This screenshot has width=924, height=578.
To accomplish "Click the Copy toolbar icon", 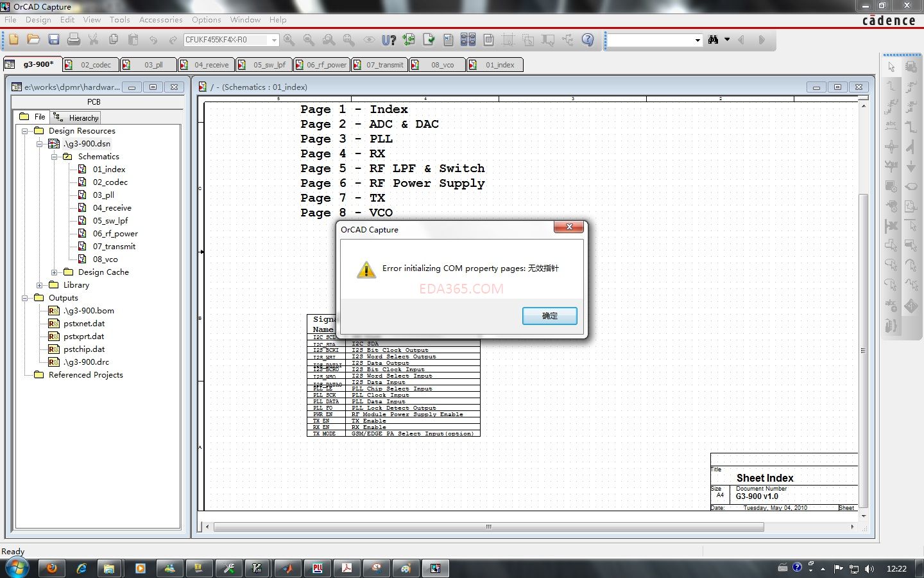I will click(114, 40).
